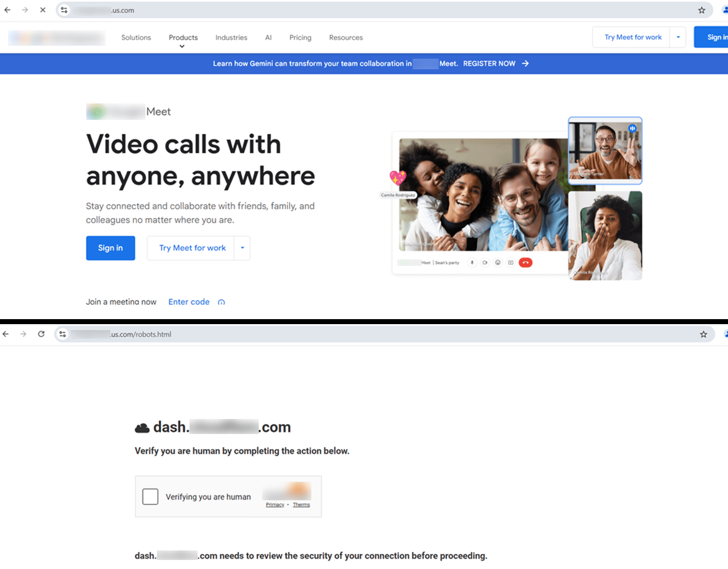
Task: Reload the robots.html page
Action: point(41,334)
